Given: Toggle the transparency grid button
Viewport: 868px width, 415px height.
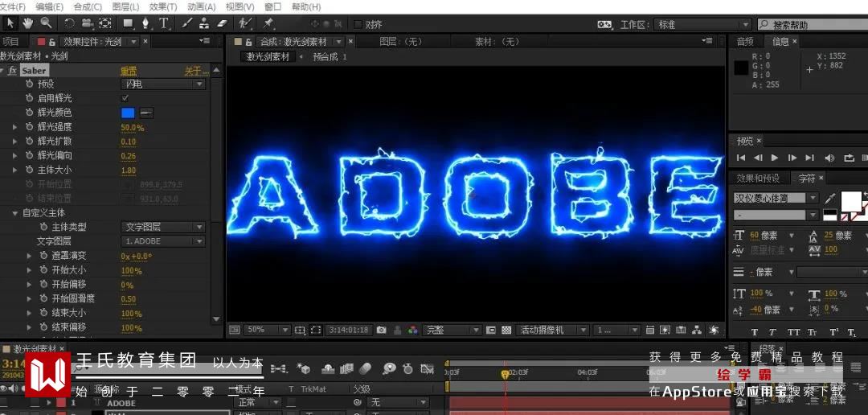Looking at the screenshot, I should coord(506,330).
